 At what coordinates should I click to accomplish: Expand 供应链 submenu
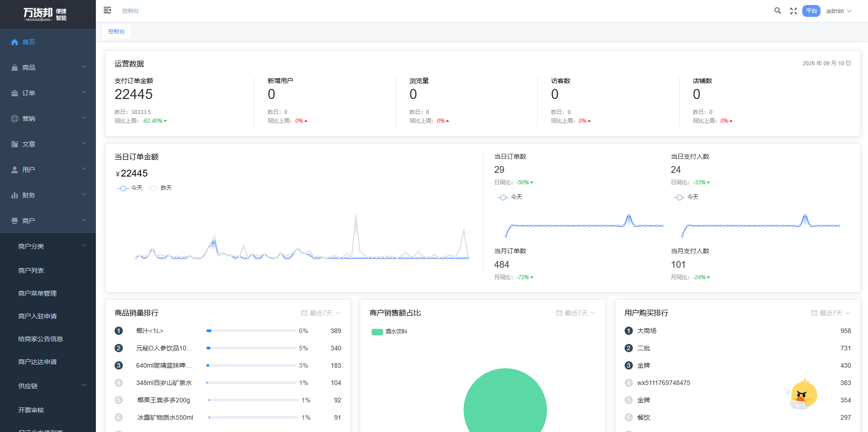click(x=84, y=385)
